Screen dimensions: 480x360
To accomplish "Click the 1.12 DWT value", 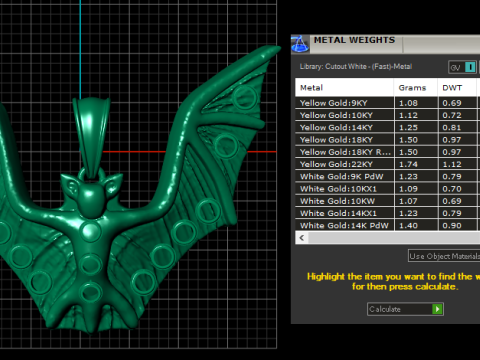I will (452, 164).
